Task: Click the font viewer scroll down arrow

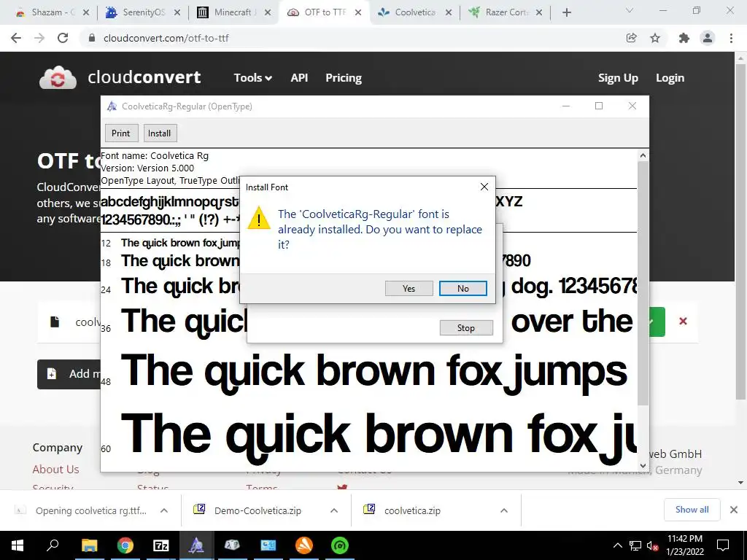Action: (643, 466)
